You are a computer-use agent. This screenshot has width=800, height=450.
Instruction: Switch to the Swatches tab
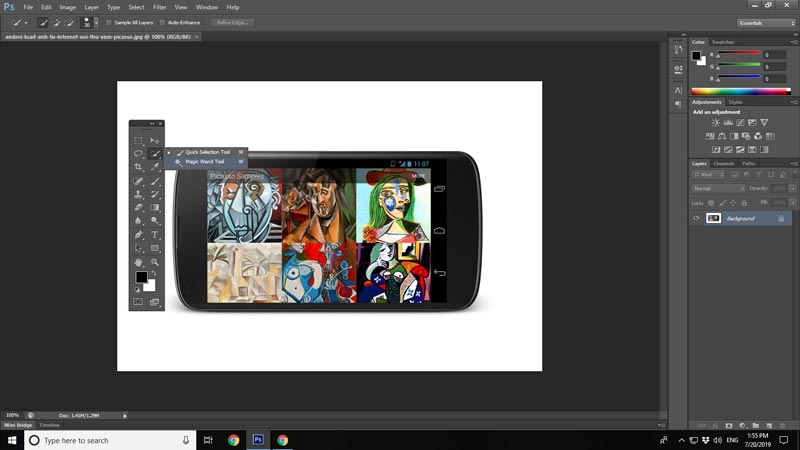(723, 42)
